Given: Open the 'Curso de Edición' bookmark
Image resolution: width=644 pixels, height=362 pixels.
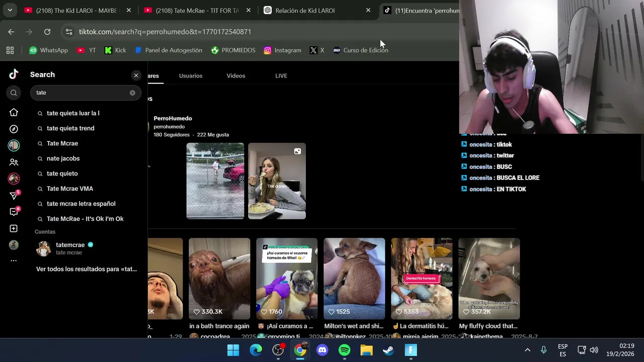Looking at the screenshot, I should coord(360,50).
